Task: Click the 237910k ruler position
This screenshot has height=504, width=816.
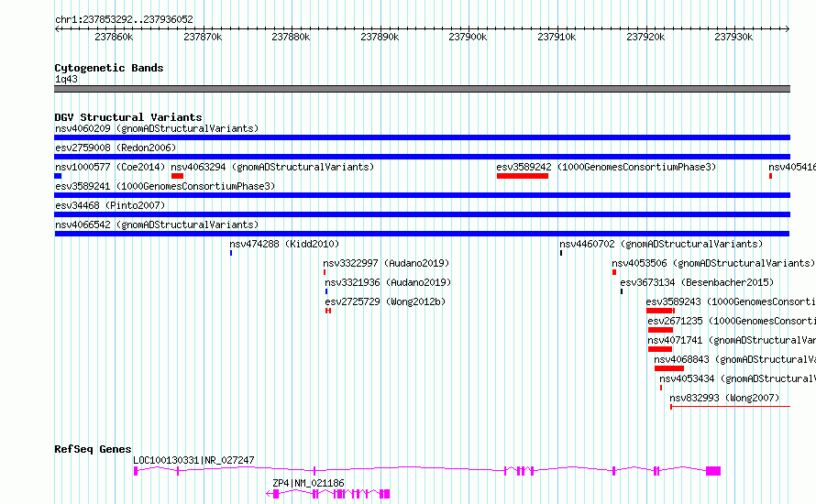Action: pyautogui.click(x=557, y=37)
